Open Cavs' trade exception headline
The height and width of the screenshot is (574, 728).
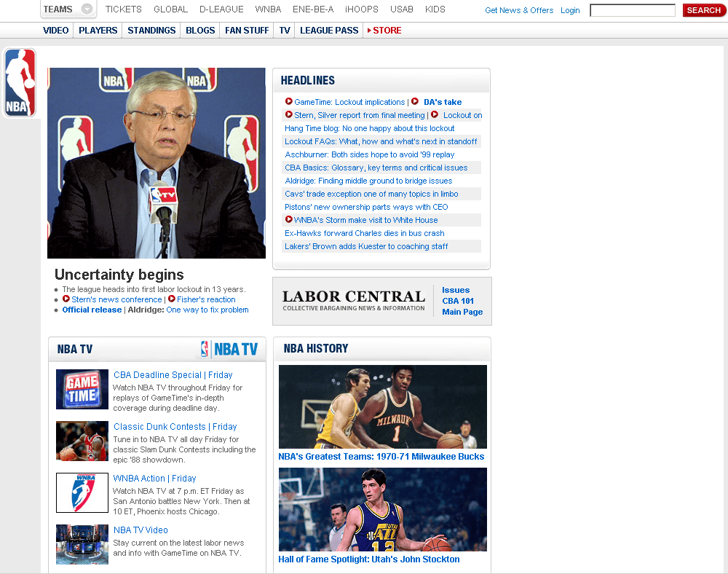pyautogui.click(x=371, y=194)
